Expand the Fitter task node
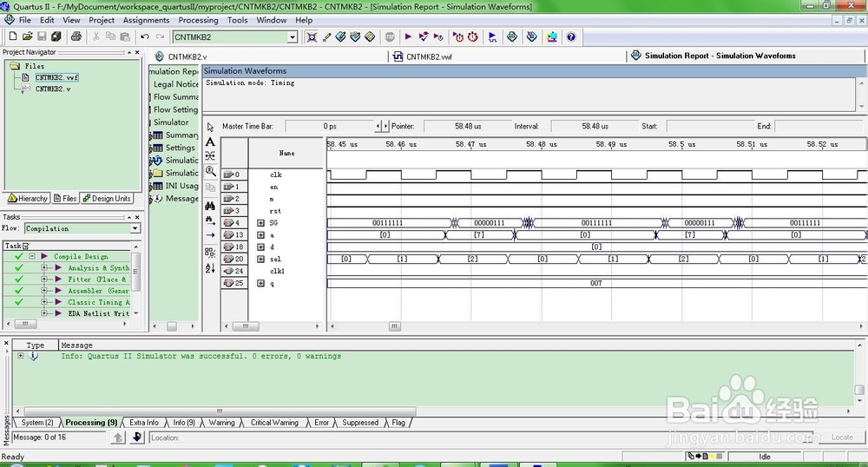Viewport: 868px width, 467px height. (x=44, y=280)
